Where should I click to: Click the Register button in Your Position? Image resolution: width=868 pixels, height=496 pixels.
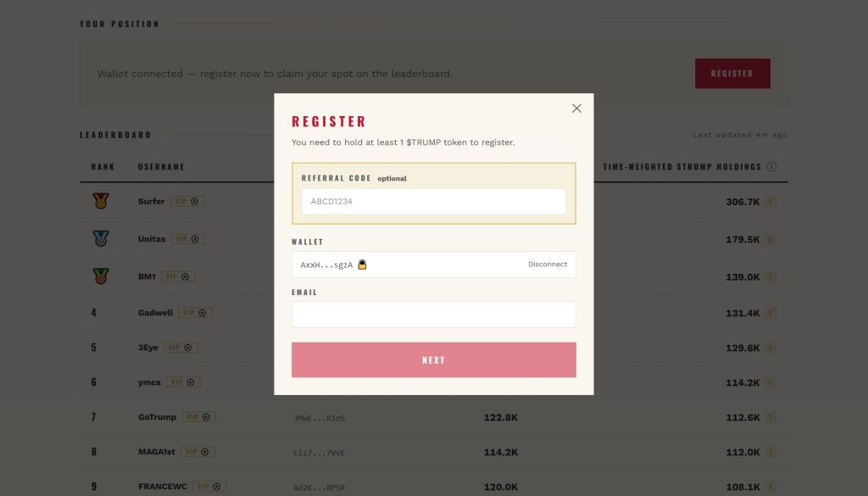732,74
